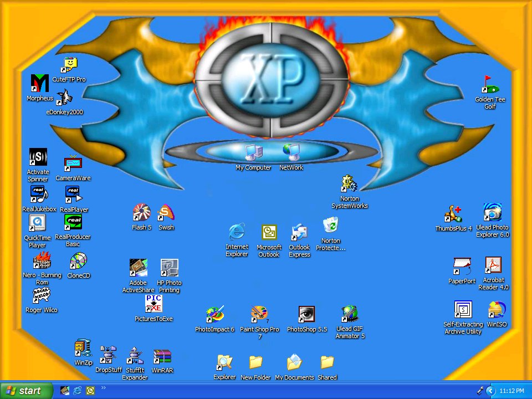Select the WinRAR shortcut
Screen dimensions: 532x399
(162, 356)
